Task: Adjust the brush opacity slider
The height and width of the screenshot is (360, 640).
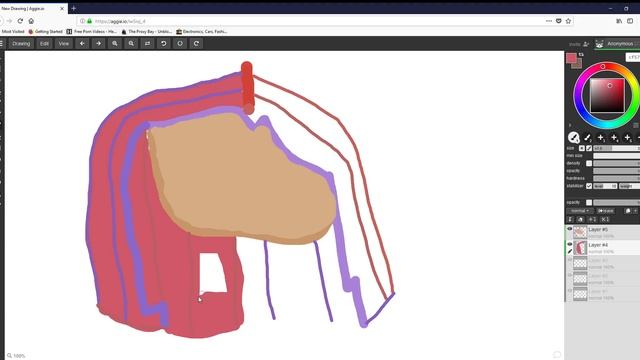Action: tap(616, 171)
